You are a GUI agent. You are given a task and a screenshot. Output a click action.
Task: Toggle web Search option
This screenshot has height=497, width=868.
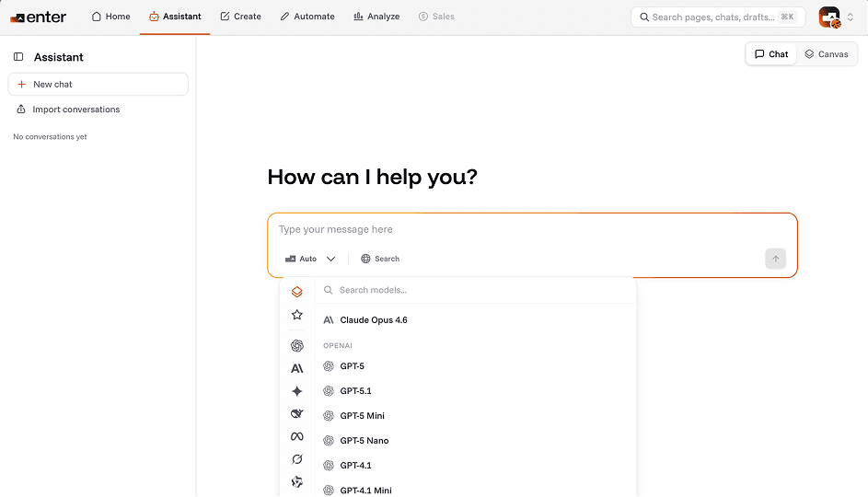[380, 259]
